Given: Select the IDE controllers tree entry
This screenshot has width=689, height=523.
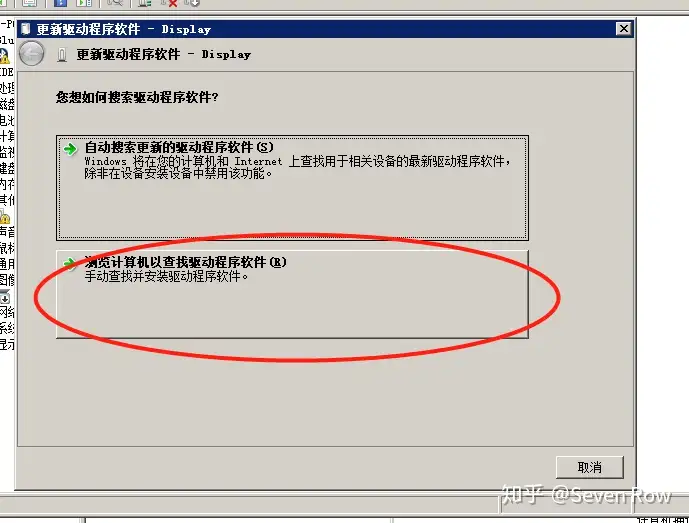Looking at the screenshot, I should (7, 72).
